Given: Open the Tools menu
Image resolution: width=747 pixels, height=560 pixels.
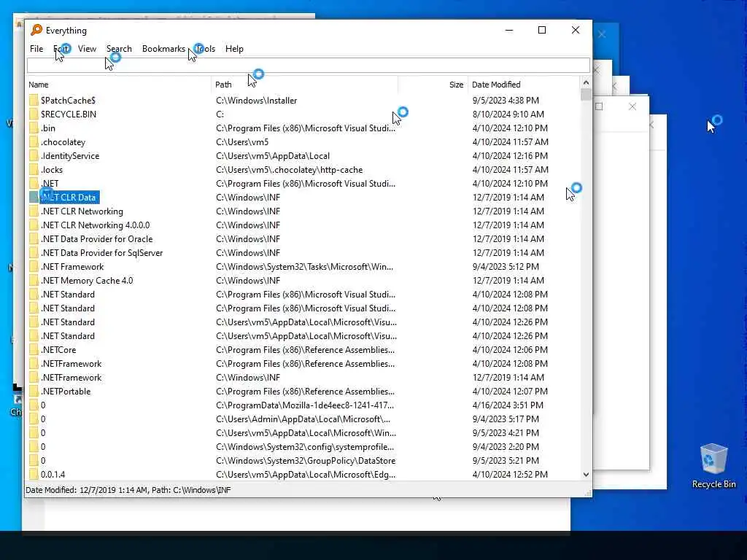Looking at the screenshot, I should pos(205,49).
